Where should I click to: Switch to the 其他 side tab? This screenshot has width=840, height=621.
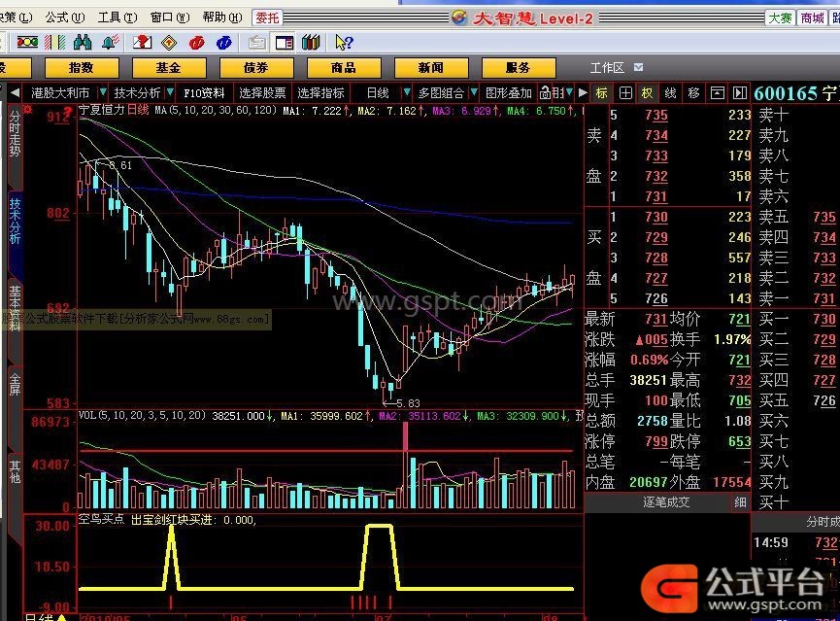[x=15, y=471]
